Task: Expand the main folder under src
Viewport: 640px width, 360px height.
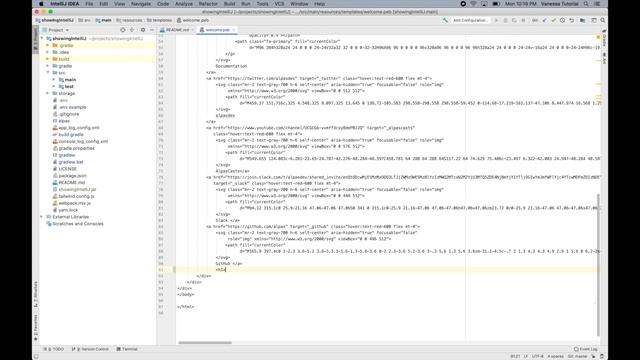Action: click(53, 80)
